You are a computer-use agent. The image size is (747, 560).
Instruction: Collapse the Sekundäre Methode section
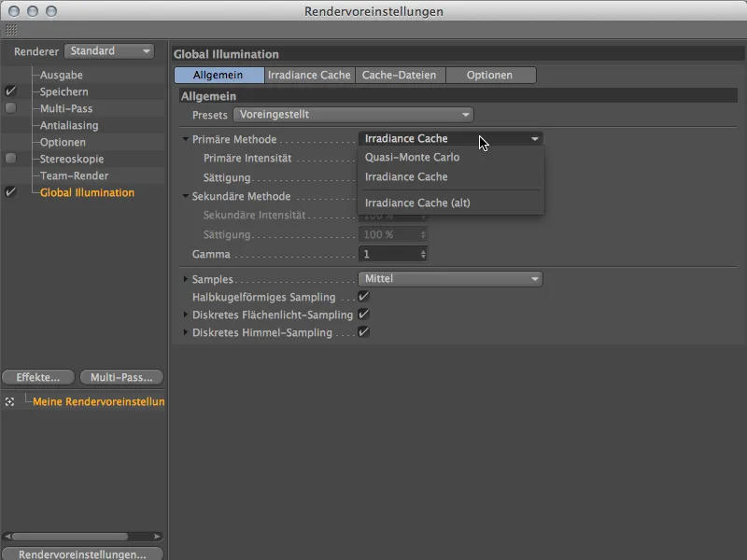(185, 196)
